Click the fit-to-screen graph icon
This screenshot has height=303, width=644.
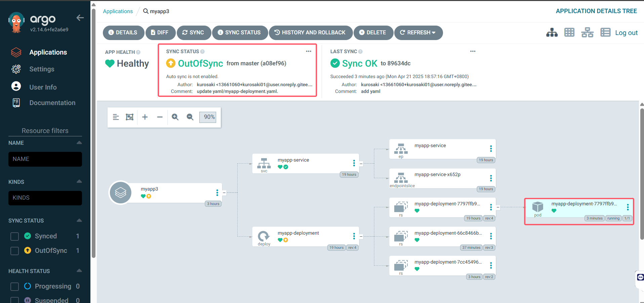click(x=129, y=117)
